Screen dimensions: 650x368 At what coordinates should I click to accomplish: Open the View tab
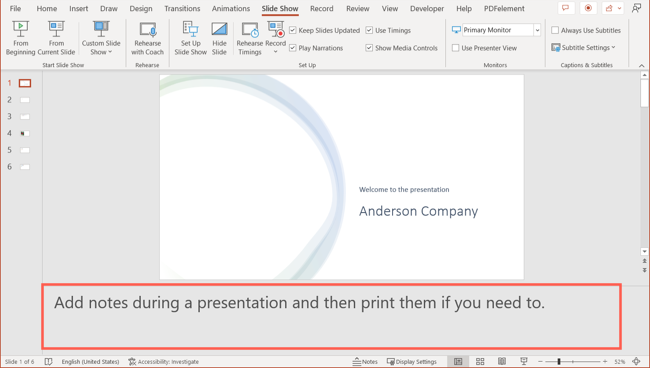(x=390, y=8)
